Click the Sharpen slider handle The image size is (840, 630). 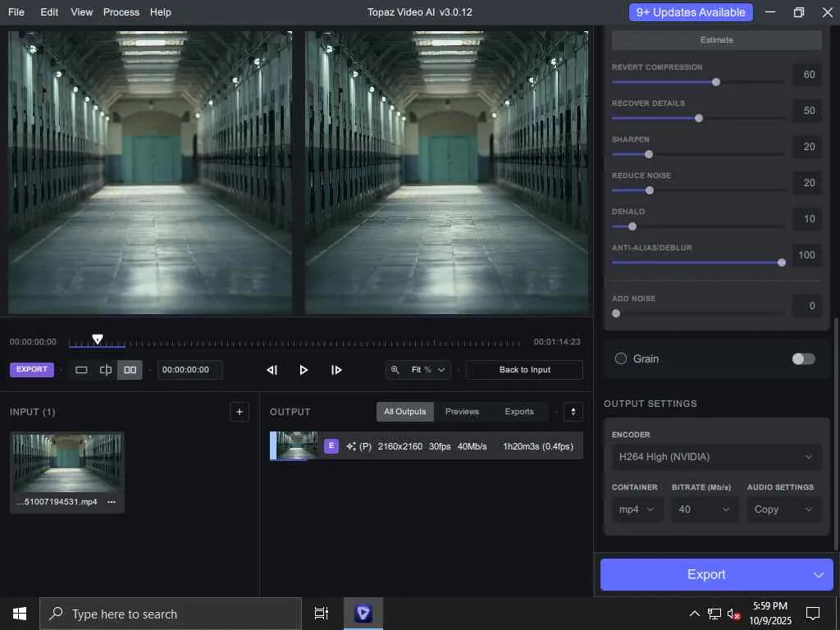pos(649,154)
